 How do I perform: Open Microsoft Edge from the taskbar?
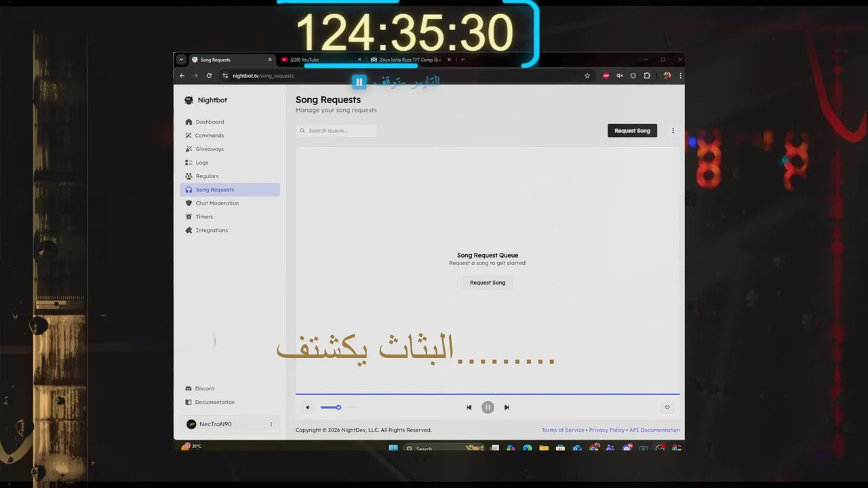(527, 448)
